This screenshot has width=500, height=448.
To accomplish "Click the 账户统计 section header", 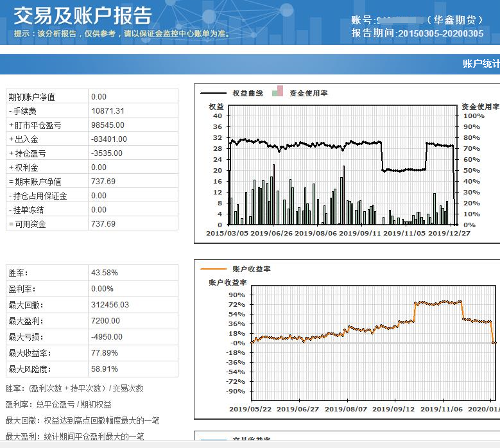I will pyautogui.click(x=481, y=64).
